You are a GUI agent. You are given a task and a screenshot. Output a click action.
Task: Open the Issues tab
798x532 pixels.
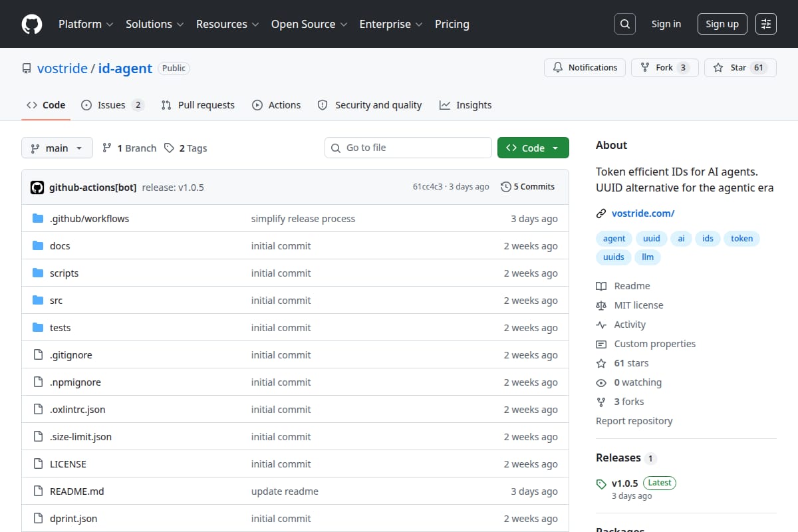112,105
